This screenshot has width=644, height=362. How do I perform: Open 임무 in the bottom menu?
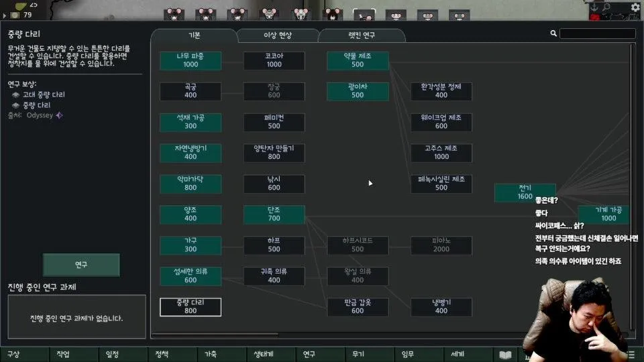(419, 354)
